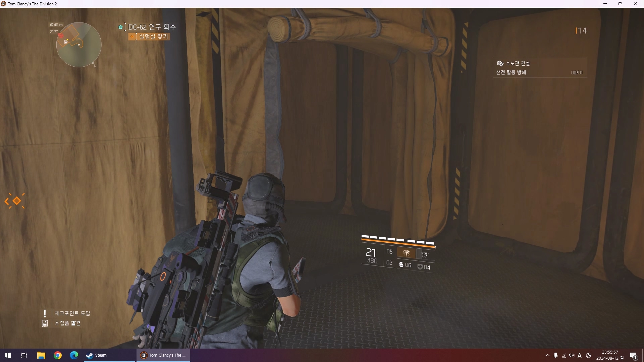Open File Explorer from taskbar
Screen dimensions: 644x362
point(41,355)
